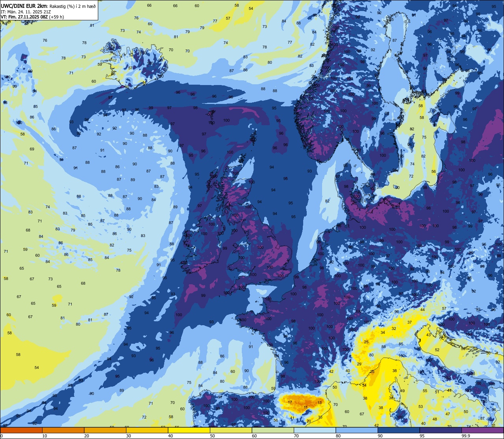Click the "11" humidity value on the map
Image resolution: width=504 pixels, height=439 pixels.
[306, 407]
